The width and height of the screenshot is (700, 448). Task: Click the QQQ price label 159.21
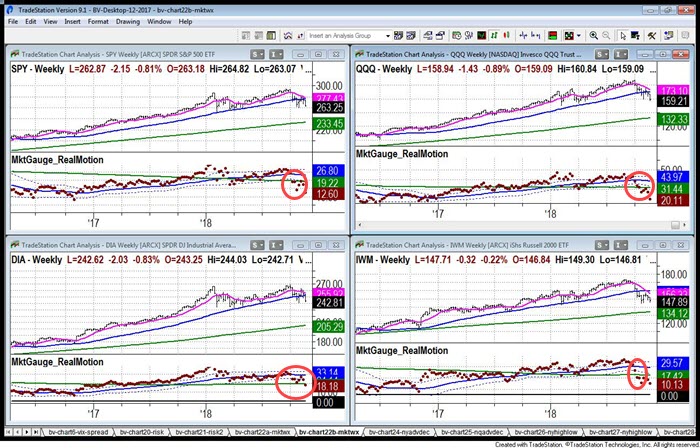673,101
